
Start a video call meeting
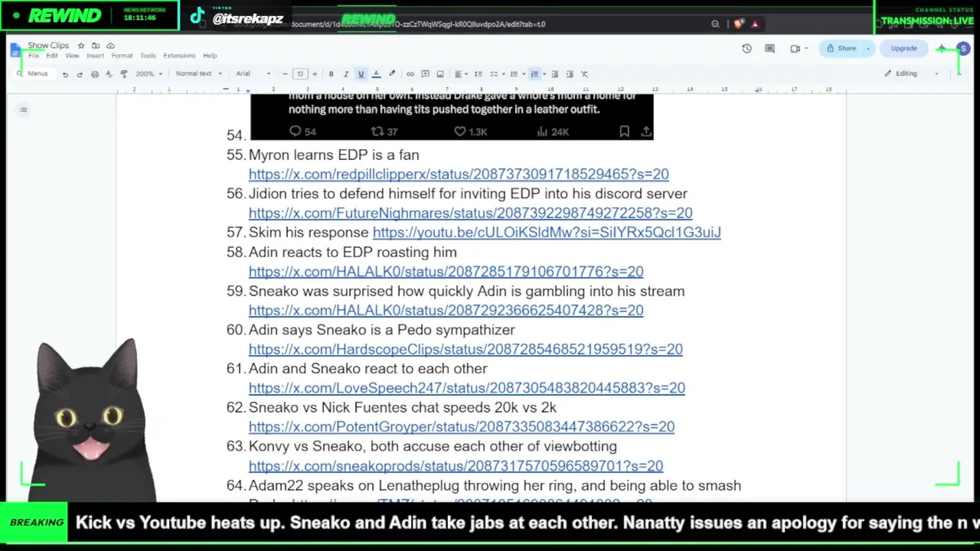795,49
